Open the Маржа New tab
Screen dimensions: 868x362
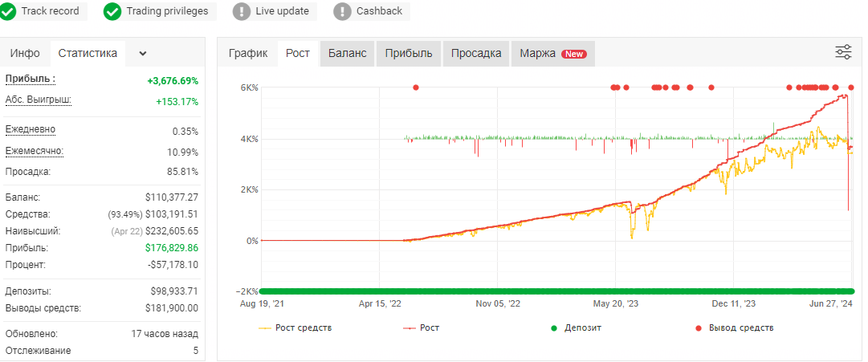coord(553,54)
